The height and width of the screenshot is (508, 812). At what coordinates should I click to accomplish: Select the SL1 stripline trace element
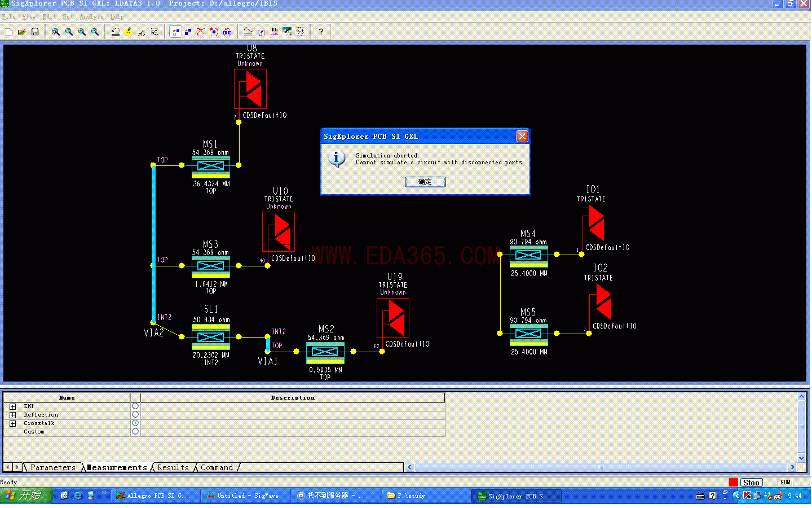coord(210,337)
